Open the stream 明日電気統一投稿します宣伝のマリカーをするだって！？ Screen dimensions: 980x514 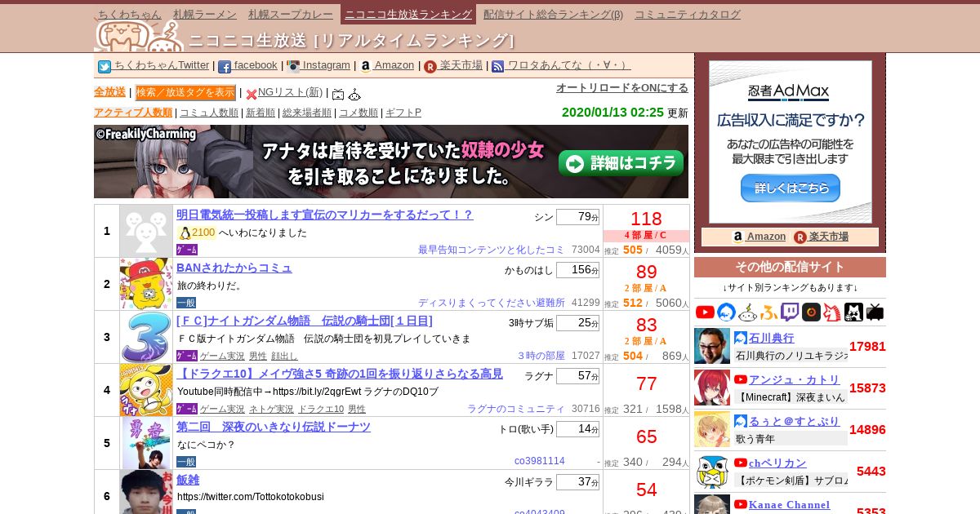tap(325, 215)
